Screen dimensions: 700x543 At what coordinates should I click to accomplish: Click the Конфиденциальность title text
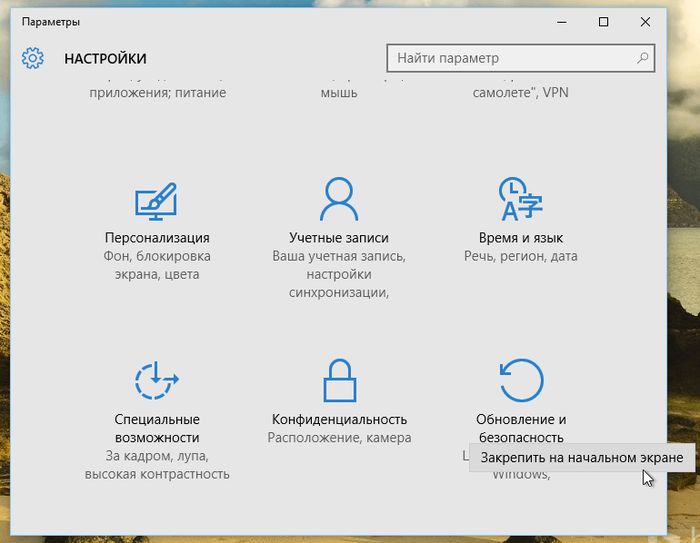[x=339, y=419]
